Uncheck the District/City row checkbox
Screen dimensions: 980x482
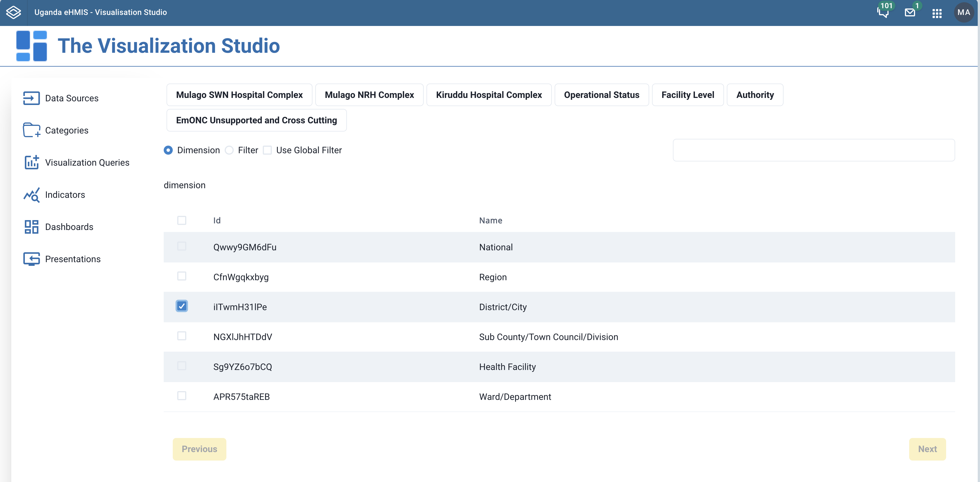[x=182, y=306]
